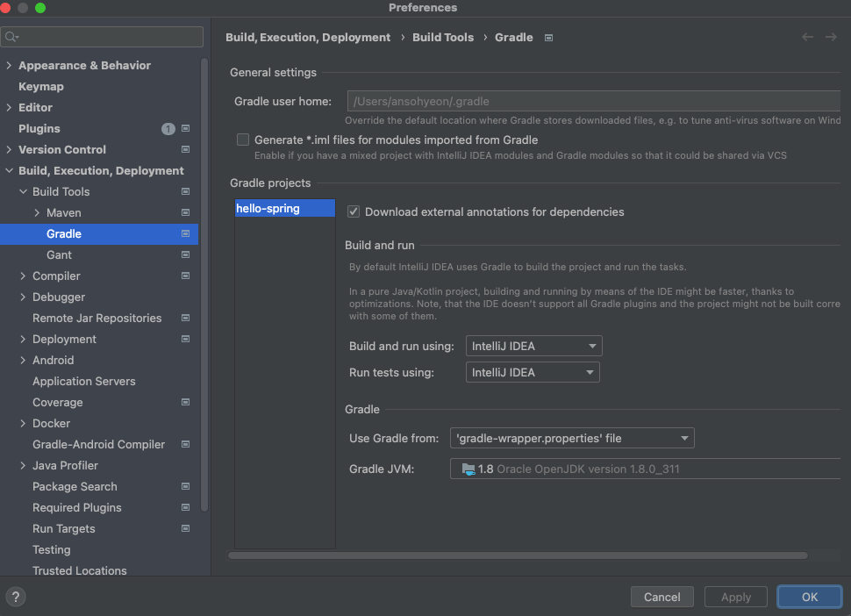The image size is (851, 616).
Task: Click the project-level icon beside Coverage
Action: (x=186, y=402)
